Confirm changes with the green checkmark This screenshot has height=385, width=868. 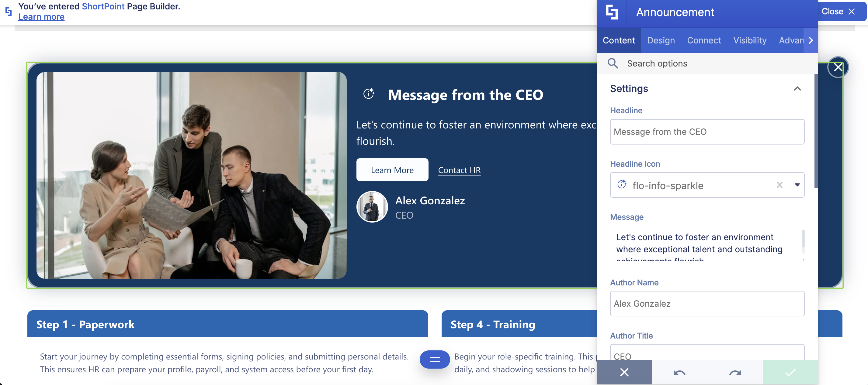(x=790, y=372)
